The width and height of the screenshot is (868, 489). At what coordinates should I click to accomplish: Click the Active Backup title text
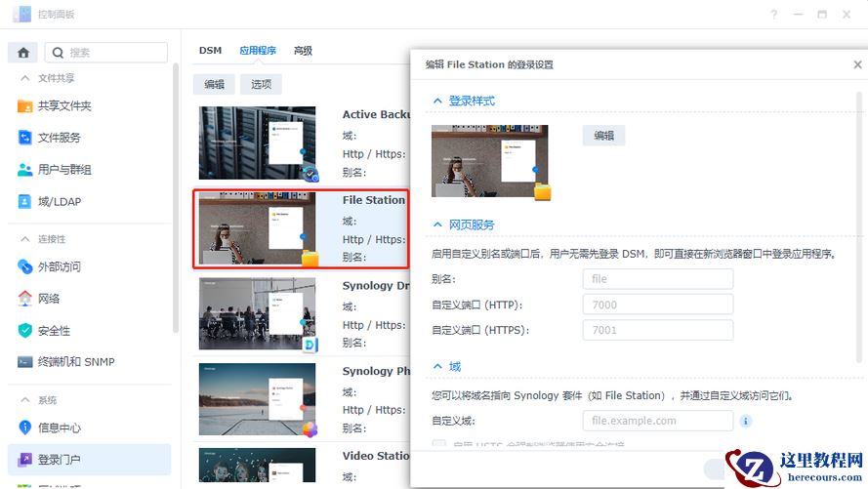[376, 114]
